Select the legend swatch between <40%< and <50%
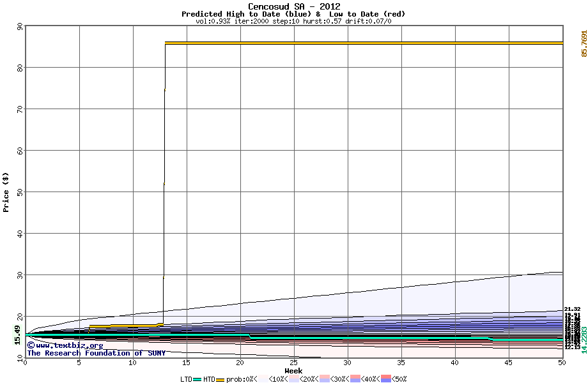The image size is (588, 383). tap(386, 379)
